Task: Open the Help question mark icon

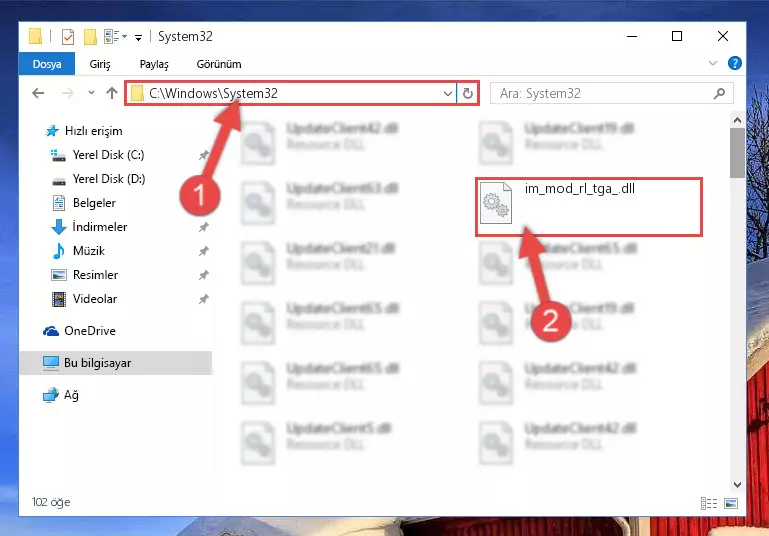Action: 734,63
